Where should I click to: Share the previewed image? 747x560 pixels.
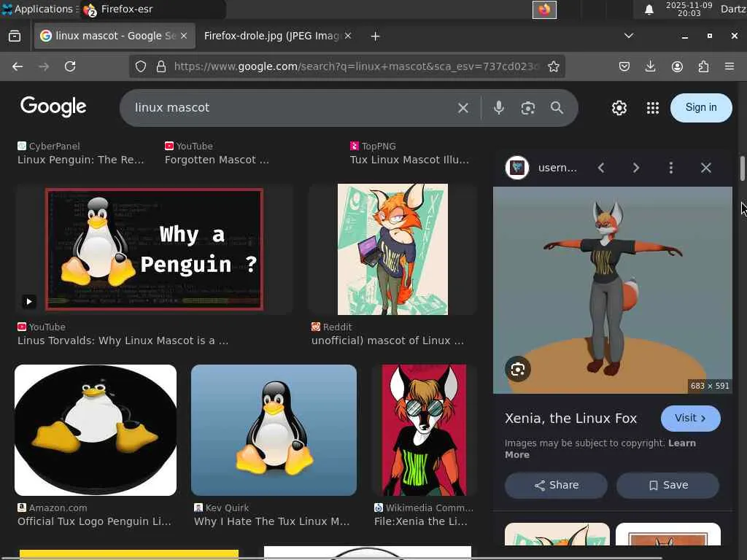tap(556, 485)
